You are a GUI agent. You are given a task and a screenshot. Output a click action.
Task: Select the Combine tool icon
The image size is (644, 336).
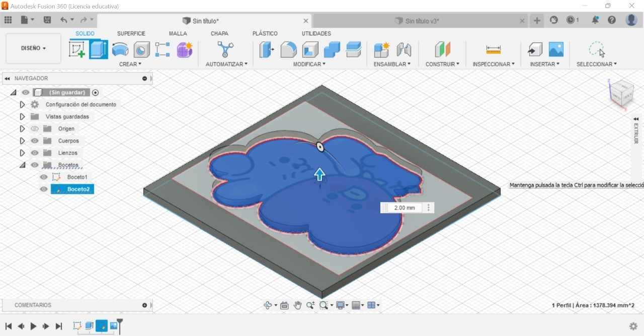[x=332, y=49]
